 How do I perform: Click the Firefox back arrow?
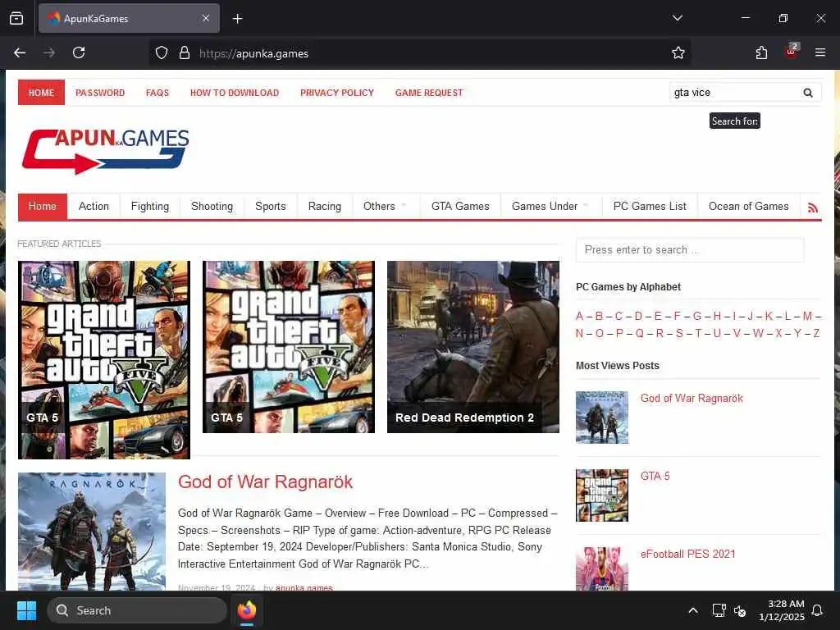[20, 52]
